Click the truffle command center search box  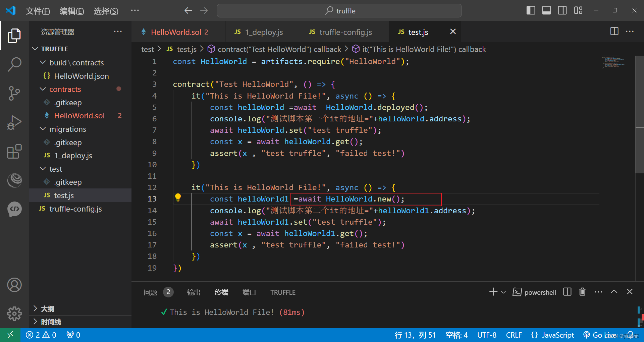[339, 11]
